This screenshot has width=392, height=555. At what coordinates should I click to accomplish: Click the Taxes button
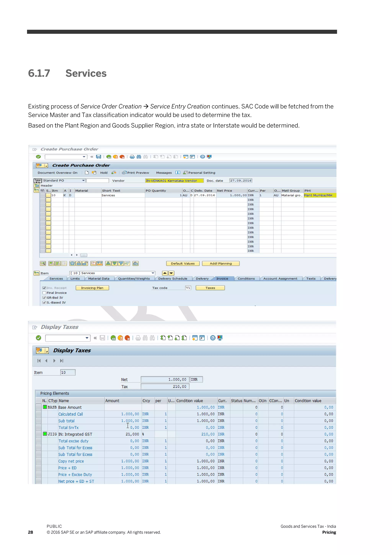click(x=210, y=288)
